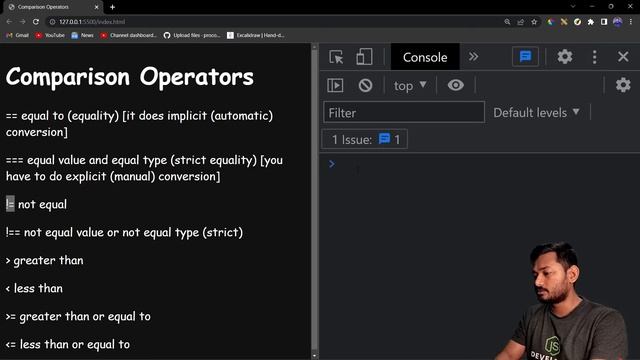Open the top JavaScript context dropdown
Viewport: 640px width, 360px height.
click(x=410, y=86)
